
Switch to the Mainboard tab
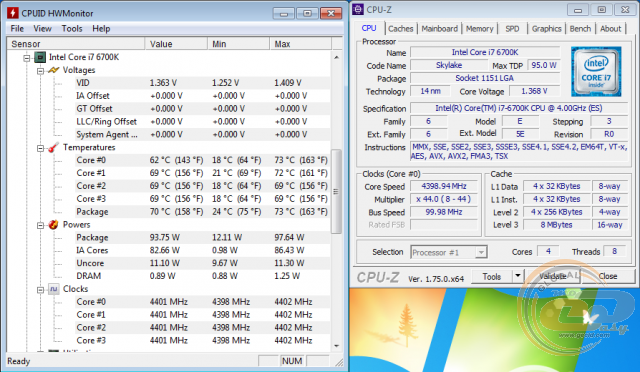click(x=440, y=29)
